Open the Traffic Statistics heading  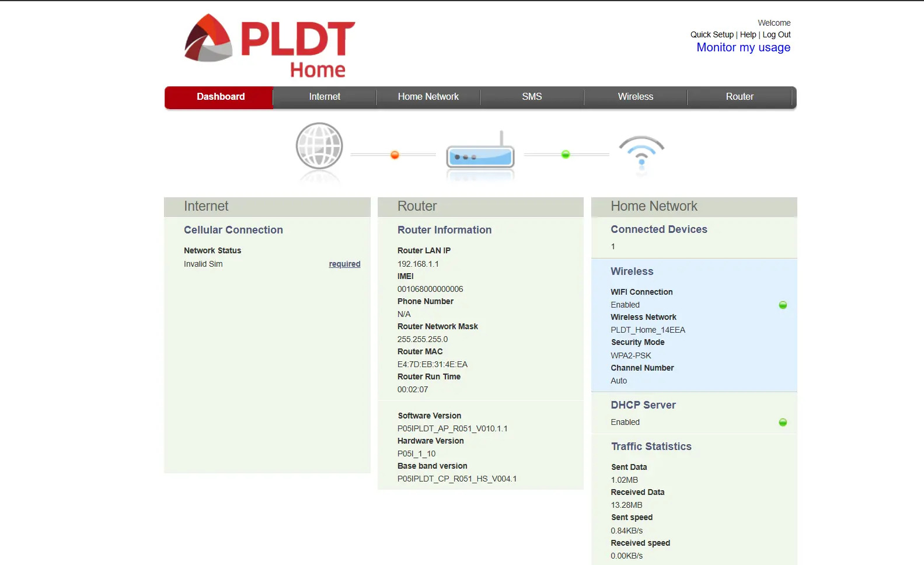pos(651,447)
